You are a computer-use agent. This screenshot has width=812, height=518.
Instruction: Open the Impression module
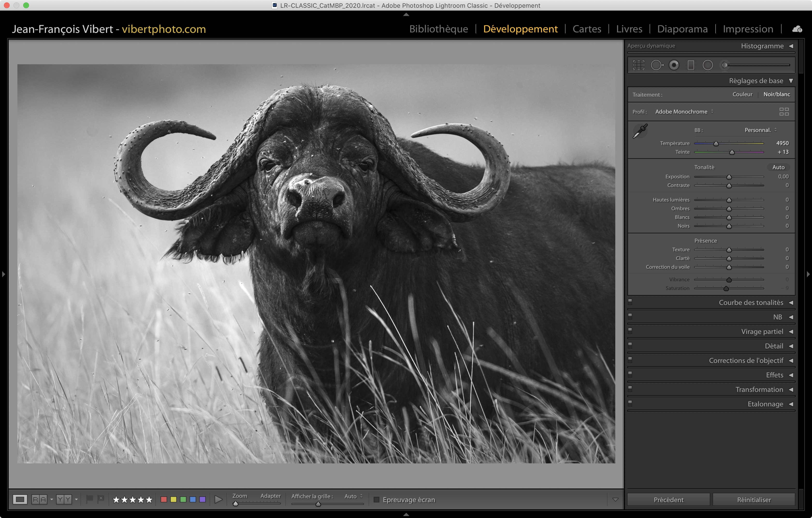[x=747, y=29]
